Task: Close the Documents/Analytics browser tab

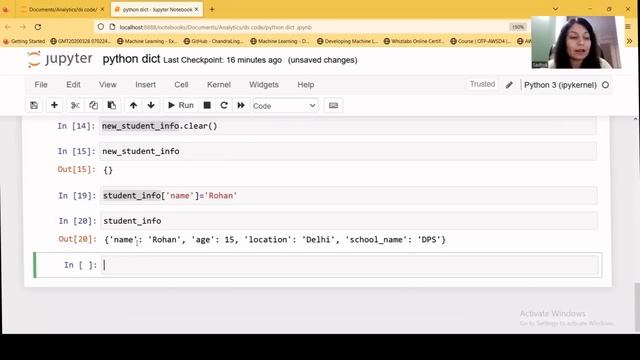Action: 102,9
